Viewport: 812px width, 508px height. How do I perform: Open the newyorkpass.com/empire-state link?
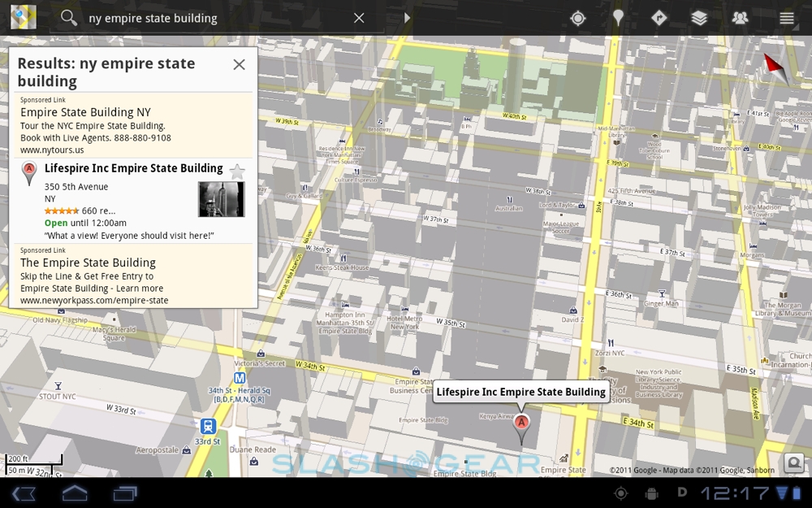coord(94,301)
